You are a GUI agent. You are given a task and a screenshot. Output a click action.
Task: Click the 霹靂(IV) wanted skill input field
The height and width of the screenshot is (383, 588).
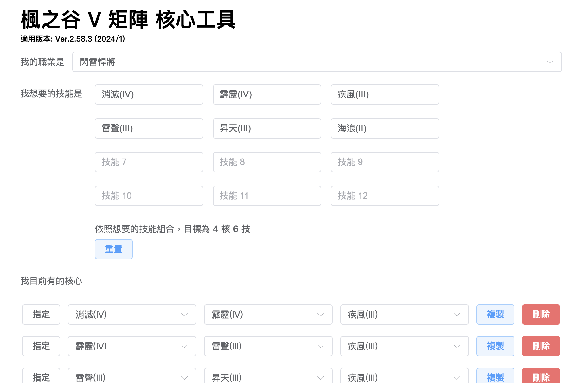(267, 94)
